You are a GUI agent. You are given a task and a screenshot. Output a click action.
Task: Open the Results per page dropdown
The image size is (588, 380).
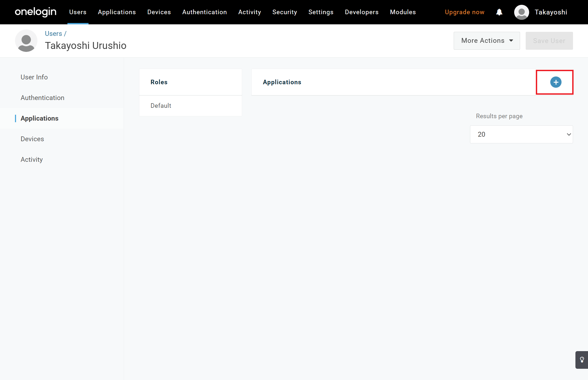pos(521,134)
